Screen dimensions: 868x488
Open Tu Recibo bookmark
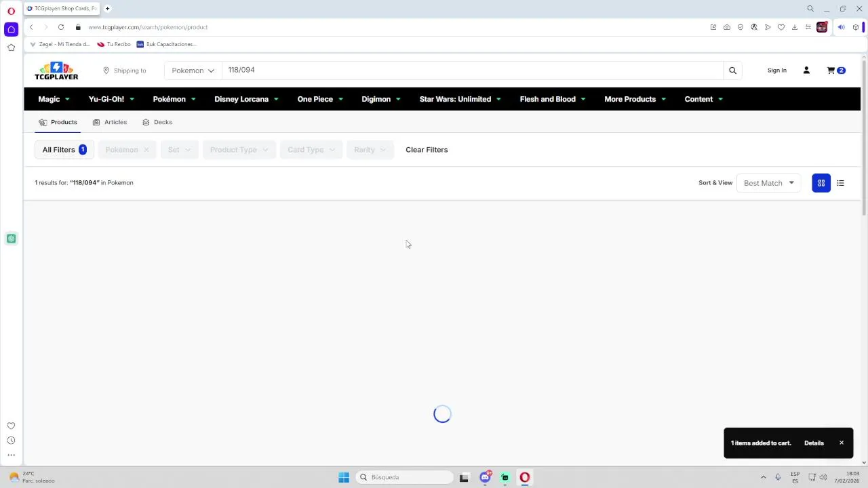pyautogui.click(x=113, y=44)
